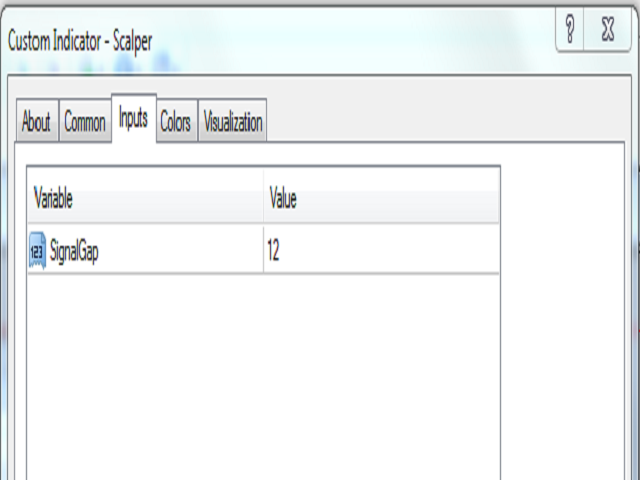Open the About tab

point(37,121)
